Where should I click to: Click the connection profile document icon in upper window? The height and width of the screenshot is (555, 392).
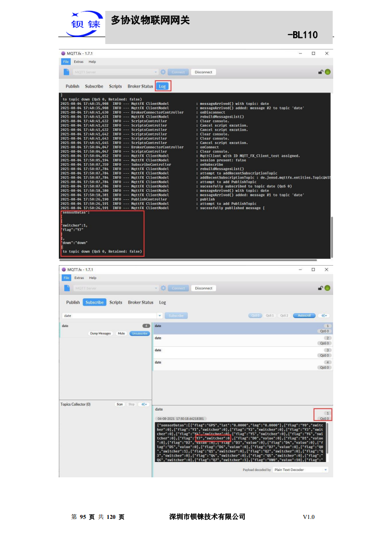point(67,72)
